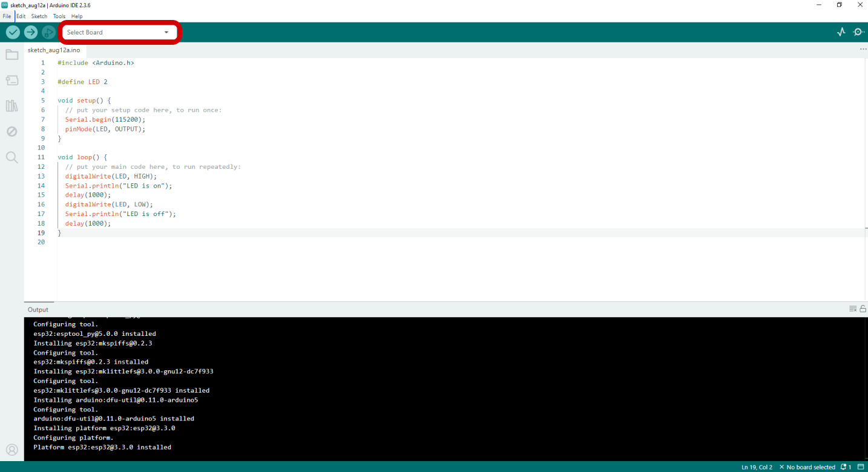Expand the Select Board dropdown
This screenshot has width=868, height=472.
tap(119, 33)
